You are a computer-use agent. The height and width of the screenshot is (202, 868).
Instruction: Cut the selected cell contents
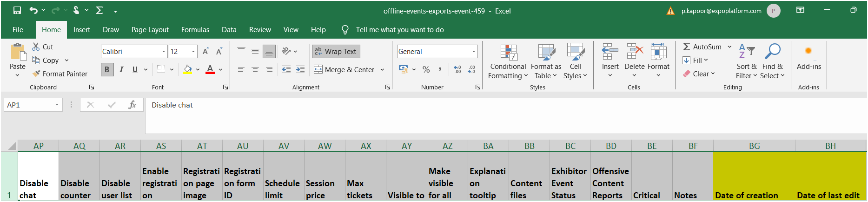click(x=42, y=47)
